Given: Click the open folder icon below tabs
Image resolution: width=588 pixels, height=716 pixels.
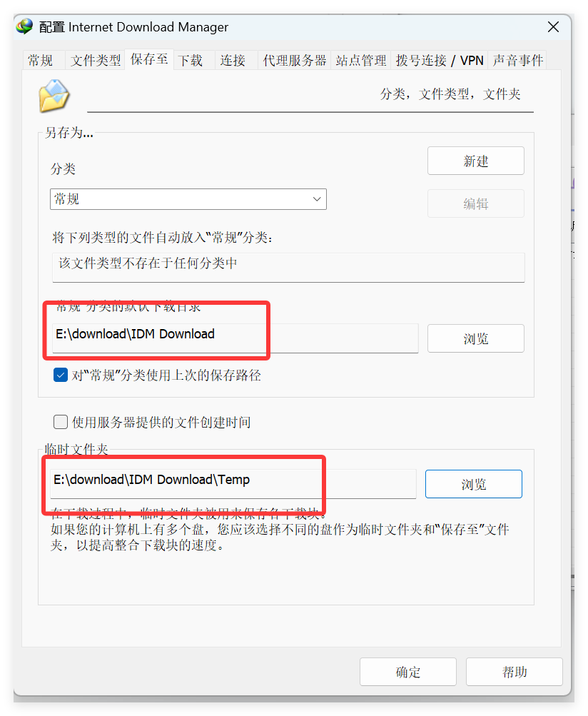Looking at the screenshot, I should click(x=54, y=96).
